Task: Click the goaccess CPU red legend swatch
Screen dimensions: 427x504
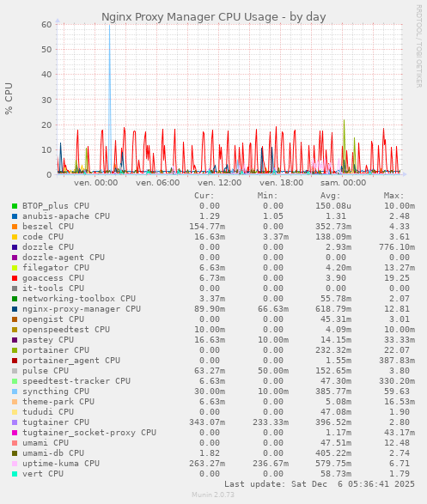Action: click(15, 278)
